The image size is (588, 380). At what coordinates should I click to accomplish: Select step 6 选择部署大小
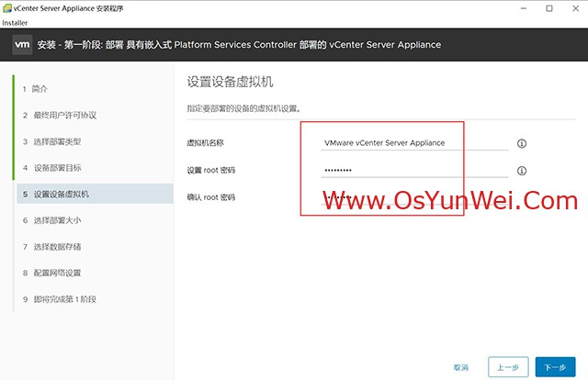point(51,220)
